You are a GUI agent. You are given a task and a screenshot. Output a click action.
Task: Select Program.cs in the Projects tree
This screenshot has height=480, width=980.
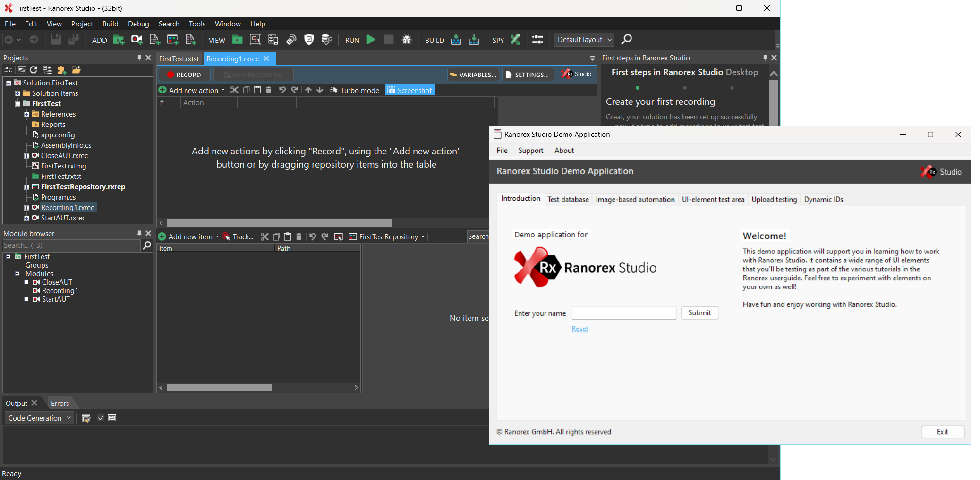click(x=58, y=197)
